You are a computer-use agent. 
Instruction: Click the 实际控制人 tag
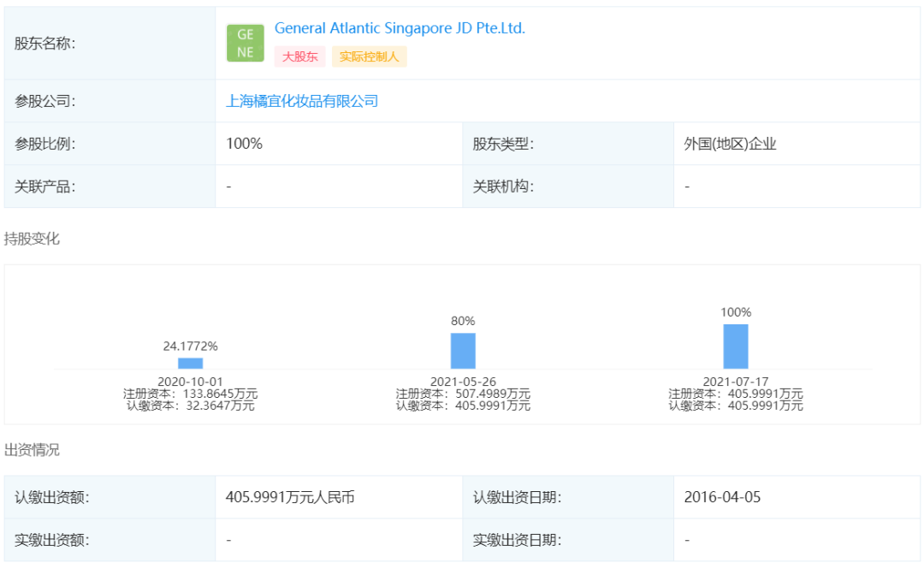[x=370, y=56]
